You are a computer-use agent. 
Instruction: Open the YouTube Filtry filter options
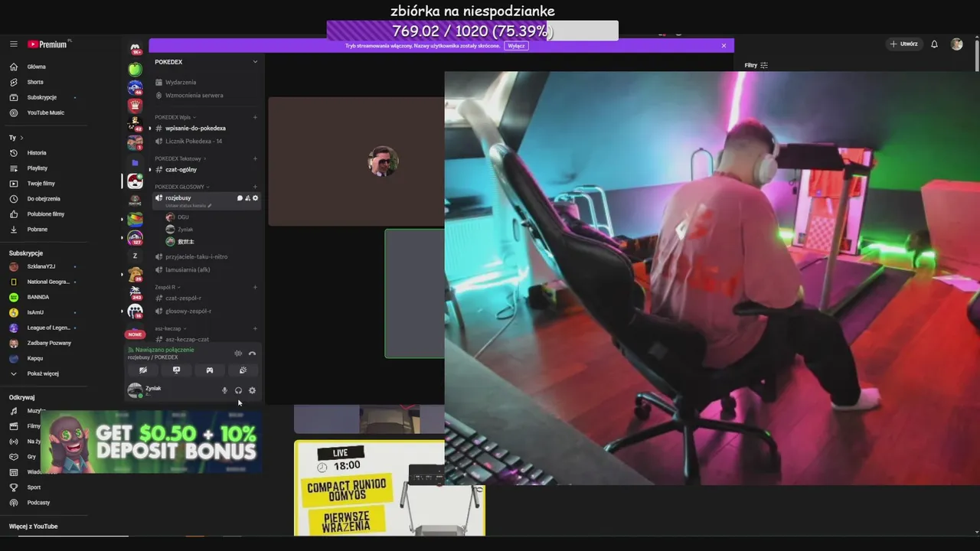pos(756,65)
